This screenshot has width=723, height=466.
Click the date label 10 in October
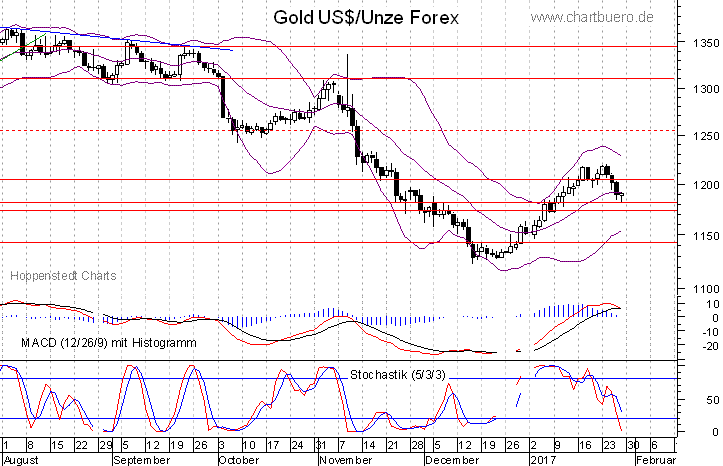pos(249,445)
